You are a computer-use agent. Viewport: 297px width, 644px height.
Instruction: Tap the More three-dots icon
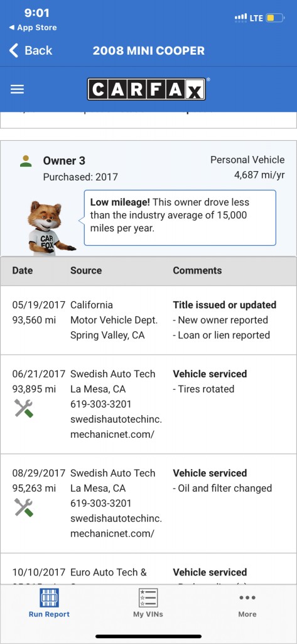247,597
